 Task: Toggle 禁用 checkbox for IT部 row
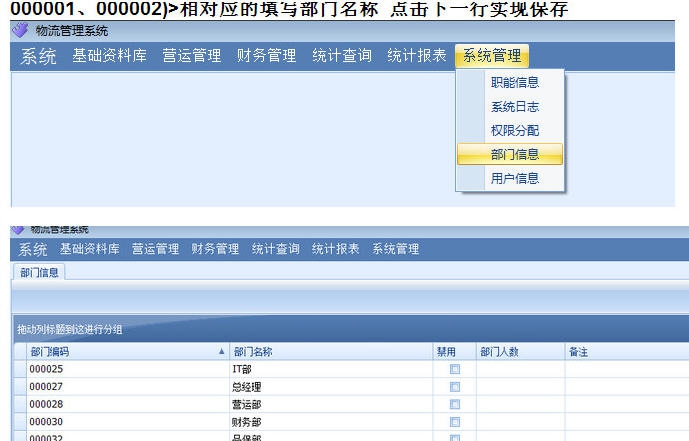[x=455, y=369]
